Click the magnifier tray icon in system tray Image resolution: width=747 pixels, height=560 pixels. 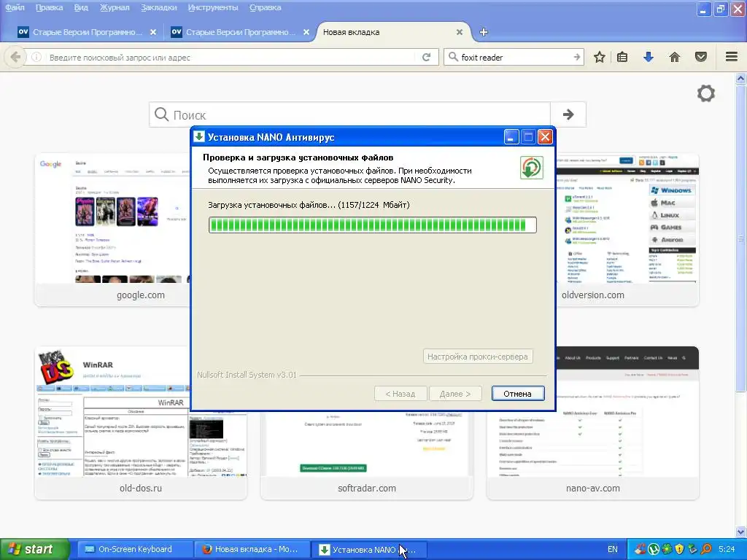tap(705, 549)
